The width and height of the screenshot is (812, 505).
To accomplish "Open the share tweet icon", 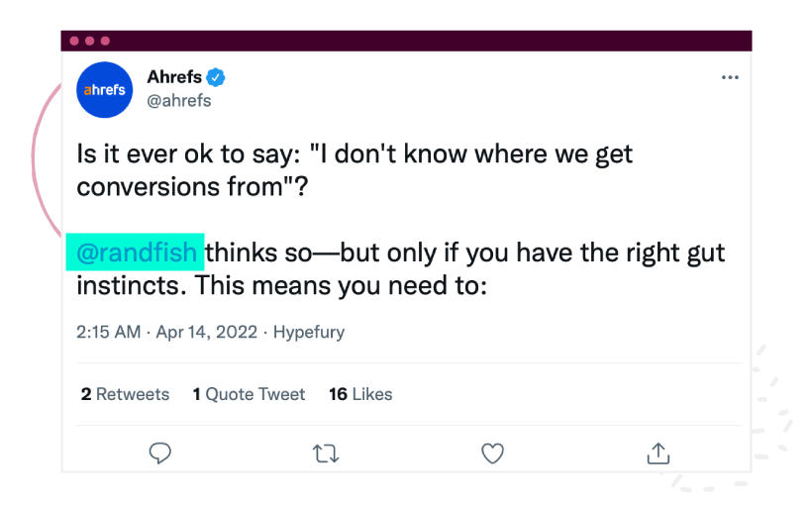I will pyautogui.click(x=659, y=454).
